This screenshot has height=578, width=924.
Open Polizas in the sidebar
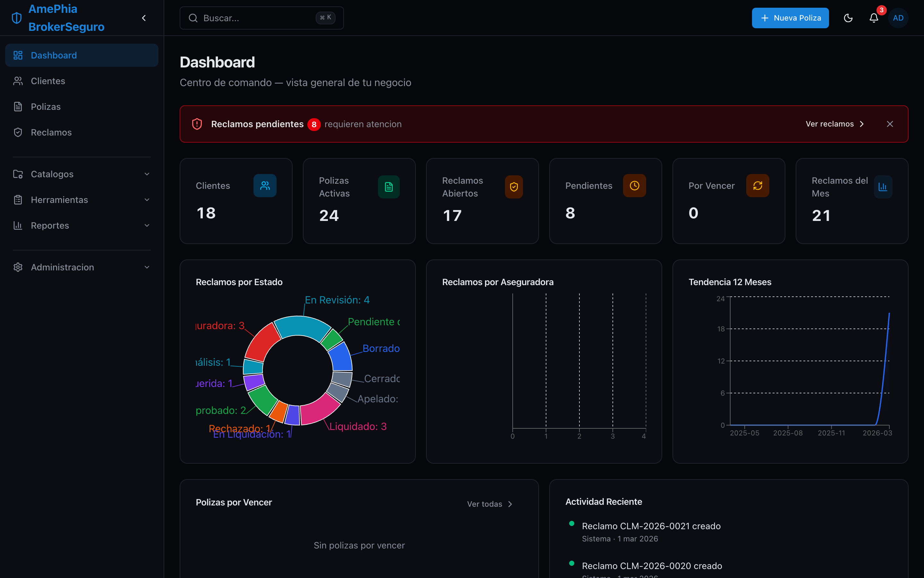pos(82,107)
